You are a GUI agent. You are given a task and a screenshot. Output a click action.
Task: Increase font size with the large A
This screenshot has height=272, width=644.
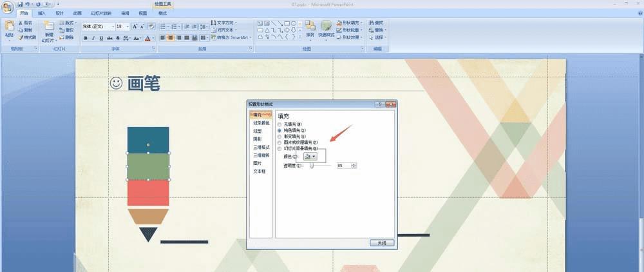135,26
